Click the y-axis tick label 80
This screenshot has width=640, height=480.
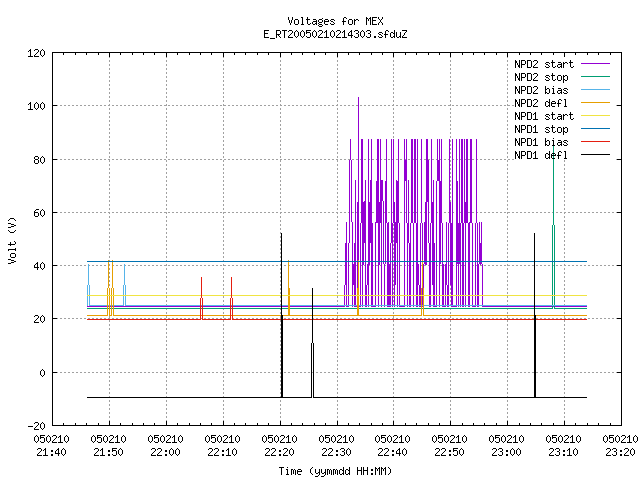click(39, 160)
